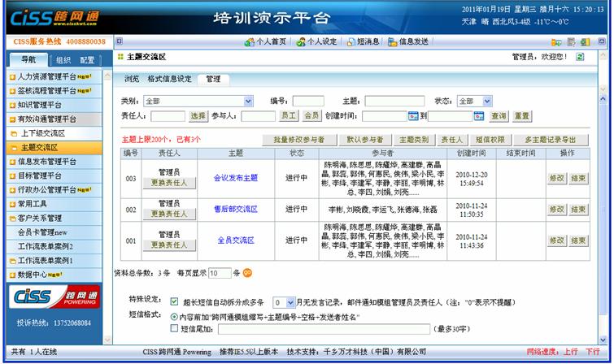Switch to the 格式信息设定 tab
The width and height of the screenshot is (614, 364).
(169, 79)
